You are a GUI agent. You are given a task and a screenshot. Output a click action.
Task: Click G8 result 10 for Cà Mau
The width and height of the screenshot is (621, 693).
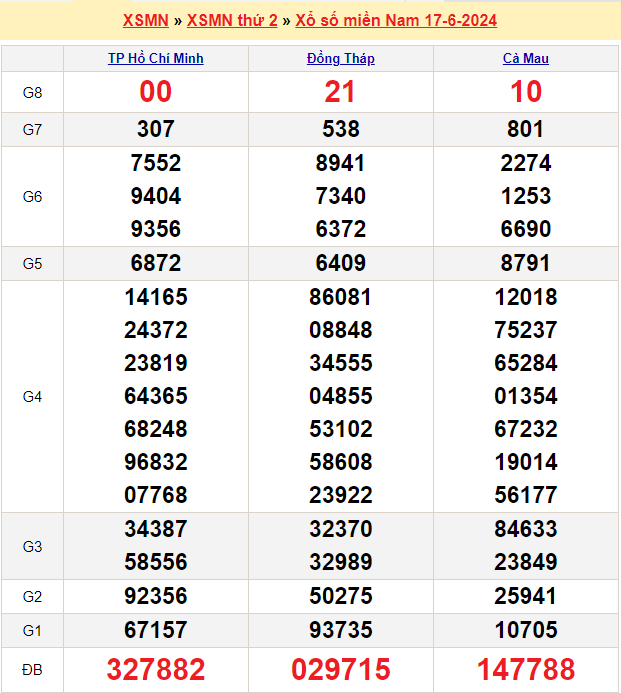pos(526,92)
